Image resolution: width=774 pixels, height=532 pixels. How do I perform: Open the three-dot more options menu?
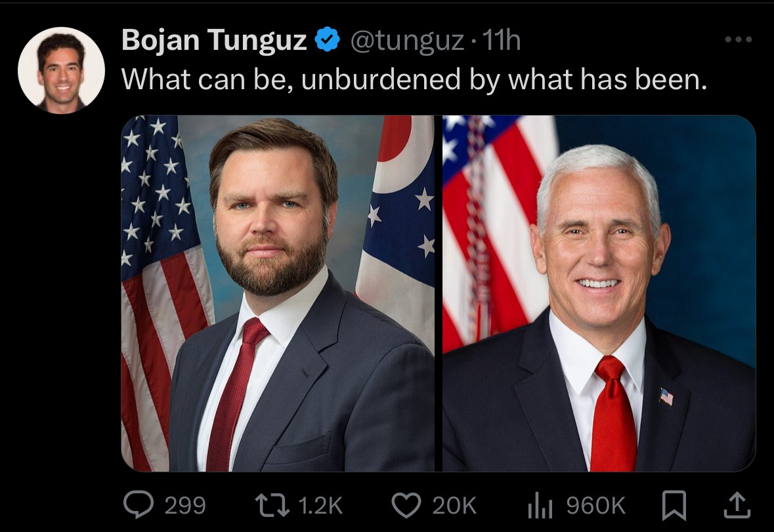click(x=739, y=39)
